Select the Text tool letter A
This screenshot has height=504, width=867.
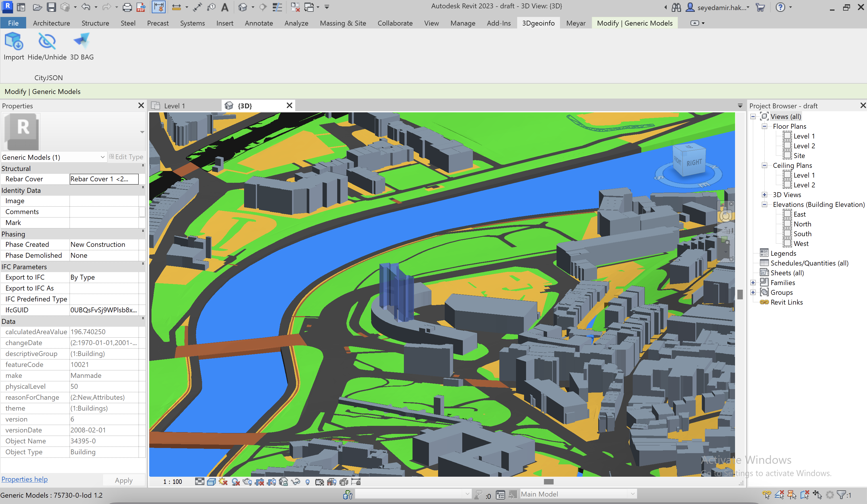coord(225,7)
